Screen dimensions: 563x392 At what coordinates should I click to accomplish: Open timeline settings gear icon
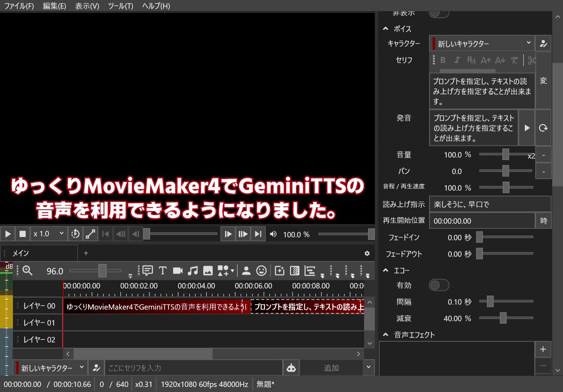(x=367, y=253)
